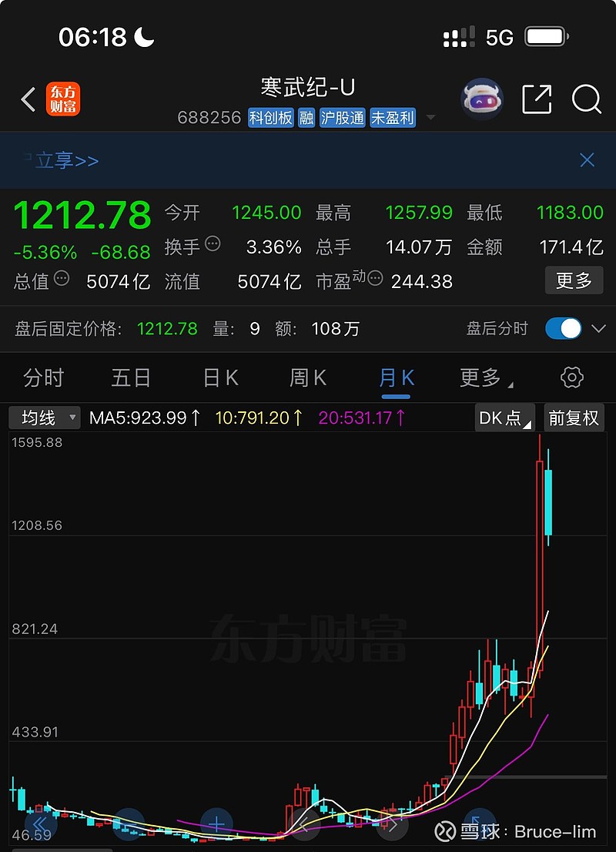Tap the 总手 14.07万 value
The height and width of the screenshot is (852, 616).
coord(419,247)
